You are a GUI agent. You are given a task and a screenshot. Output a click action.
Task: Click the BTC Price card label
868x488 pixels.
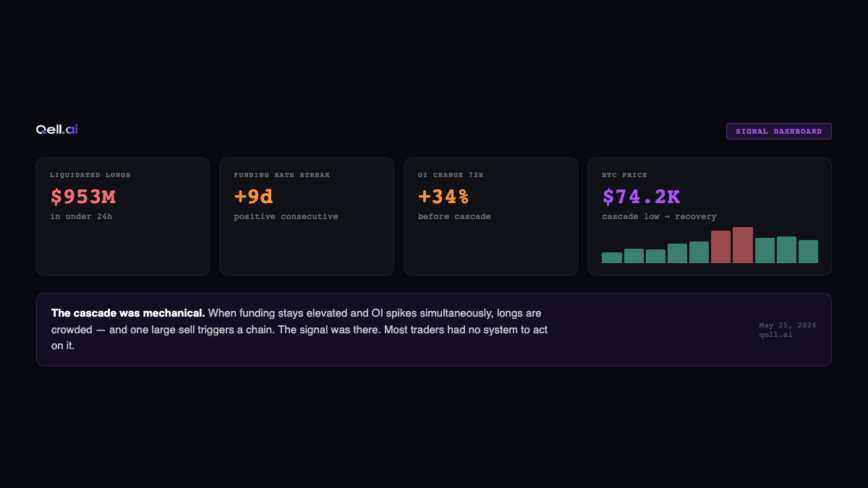pyautogui.click(x=624, y=175)
